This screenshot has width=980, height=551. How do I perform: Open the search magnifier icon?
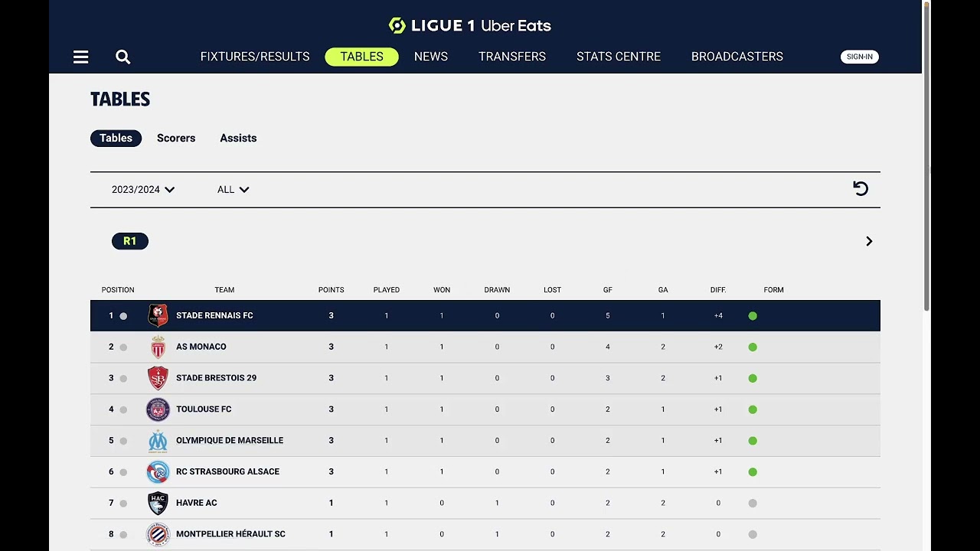click(x=122, y=57)
